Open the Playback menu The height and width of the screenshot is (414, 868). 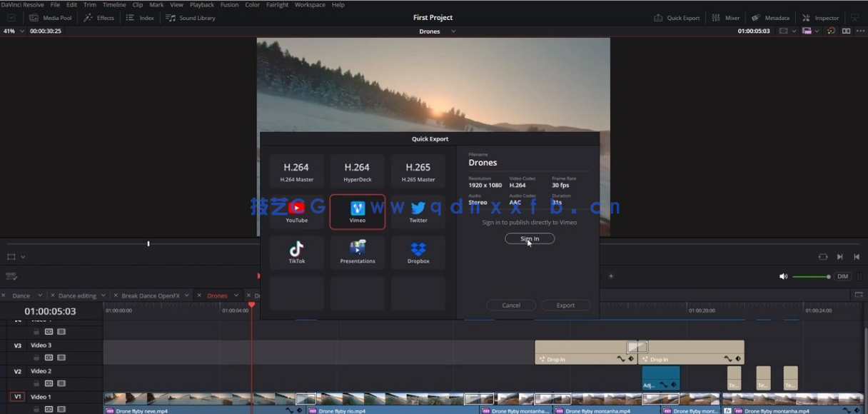201,4
